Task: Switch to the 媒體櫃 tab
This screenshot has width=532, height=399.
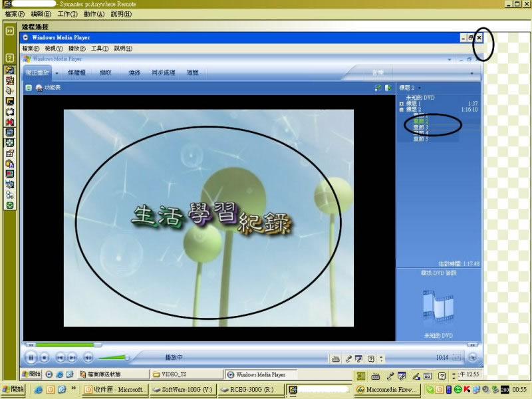Action: coord(76,72)
